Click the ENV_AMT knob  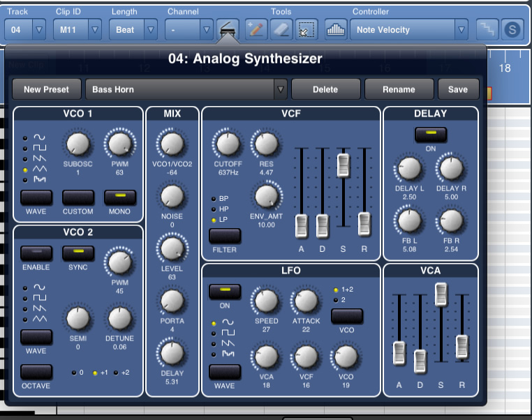click(x=266, y=196)
